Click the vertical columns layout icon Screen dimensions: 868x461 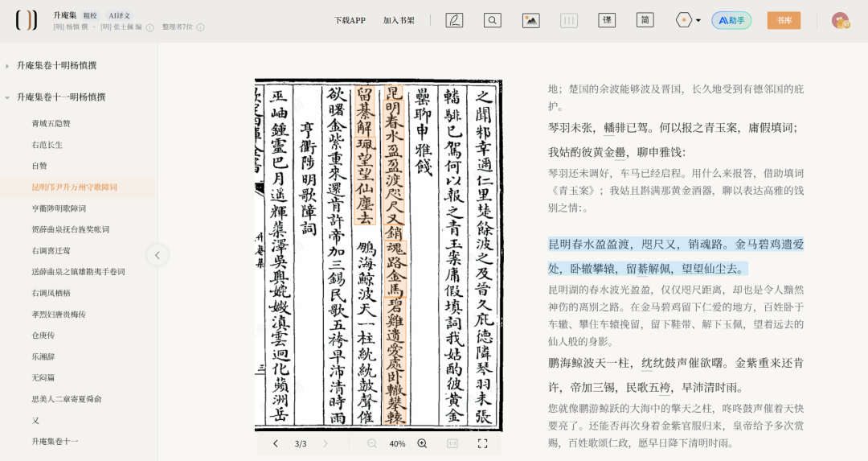click(x=568, y=20)
